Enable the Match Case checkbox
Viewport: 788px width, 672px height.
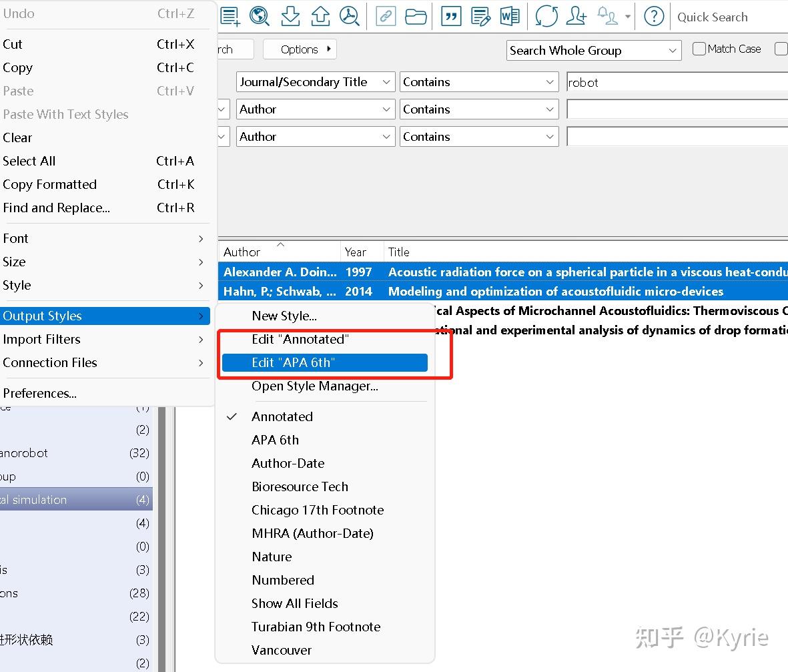tap(699, 49)
